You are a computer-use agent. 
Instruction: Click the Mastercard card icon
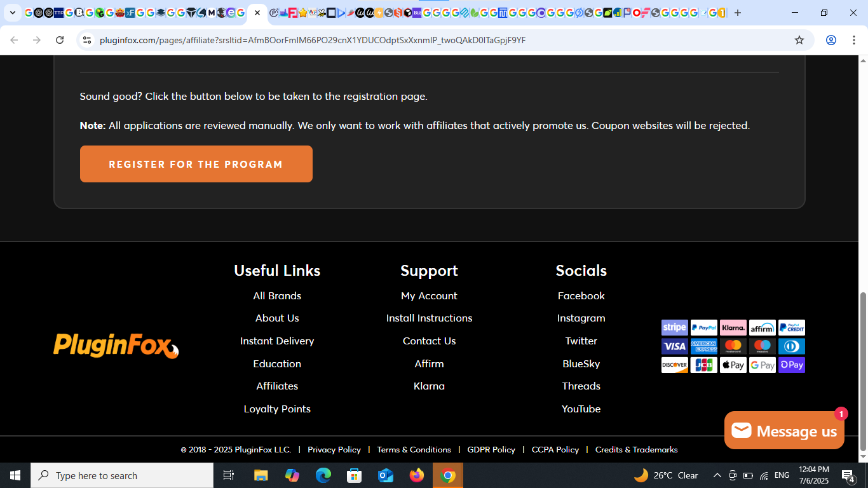733,346
